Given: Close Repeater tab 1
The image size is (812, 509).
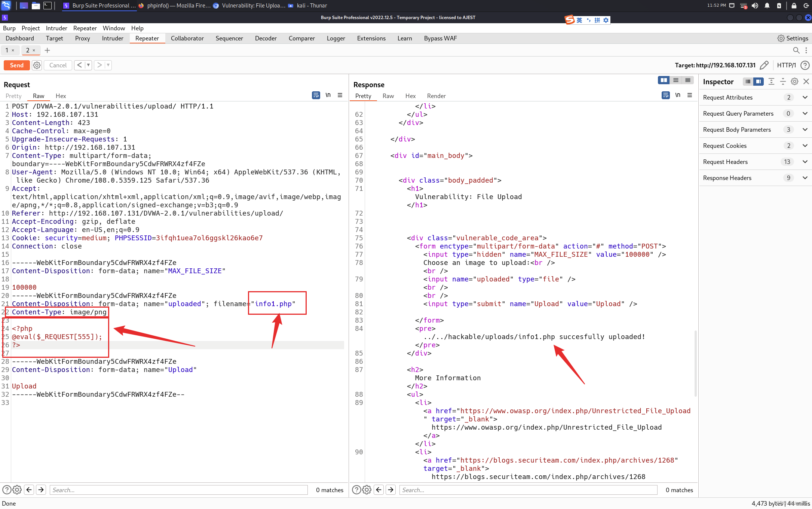Looking at the screenshot, I should [x=13, y=50].
